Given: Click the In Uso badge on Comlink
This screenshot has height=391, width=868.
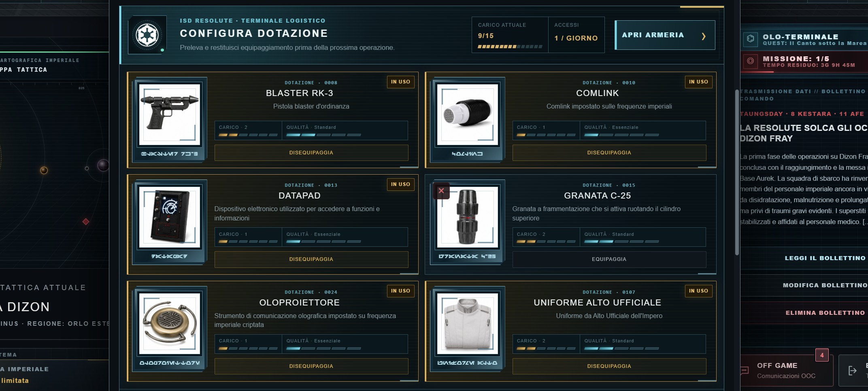Looking at the screenshot, I should (698, 82).
